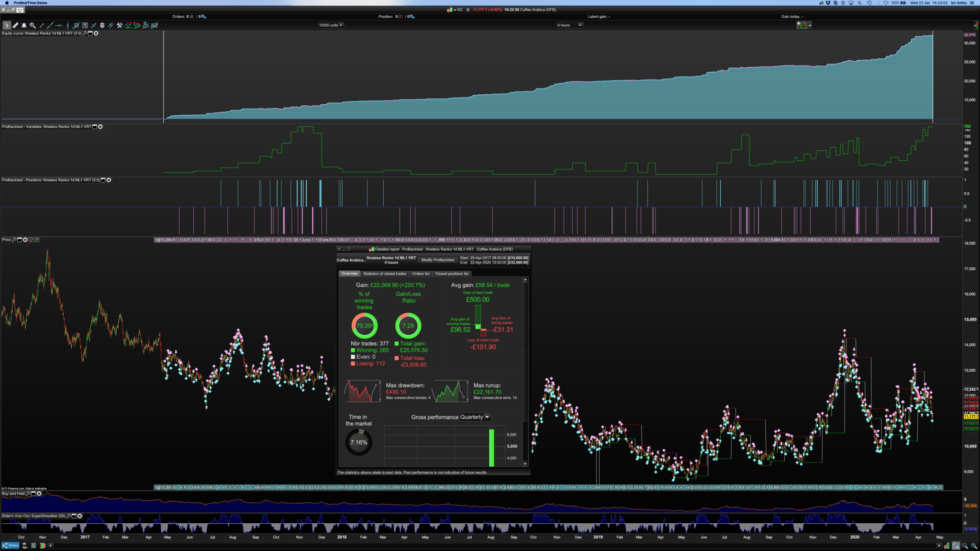
Task: Close the ProBacktest Variables panel
Action: pyautogui.click(x=100, y=127)
